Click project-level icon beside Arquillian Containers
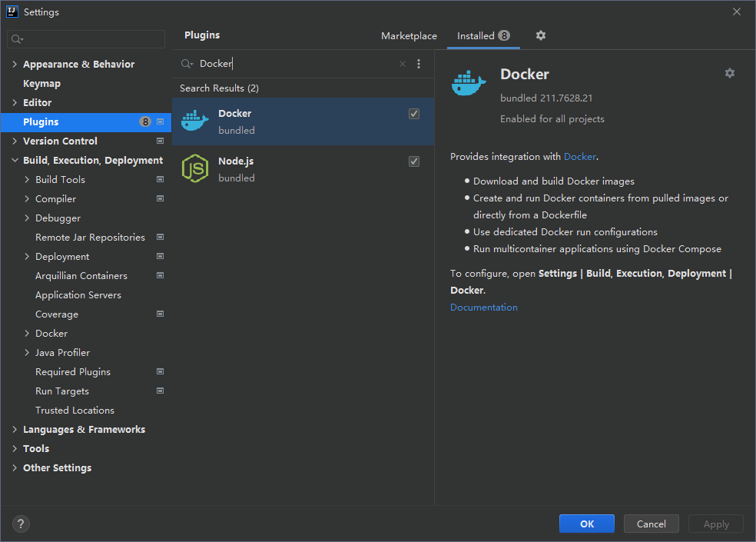The image size is (756, 542). coord(160,275)
